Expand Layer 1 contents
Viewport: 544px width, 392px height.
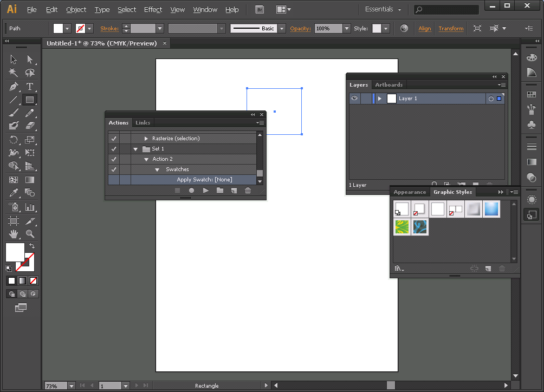(x=380, y=99)
